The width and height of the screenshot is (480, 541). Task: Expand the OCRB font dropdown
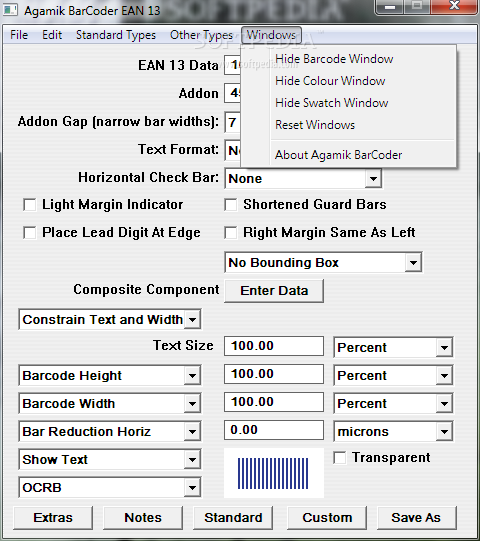pyautogui.click(x=192, y=488)
